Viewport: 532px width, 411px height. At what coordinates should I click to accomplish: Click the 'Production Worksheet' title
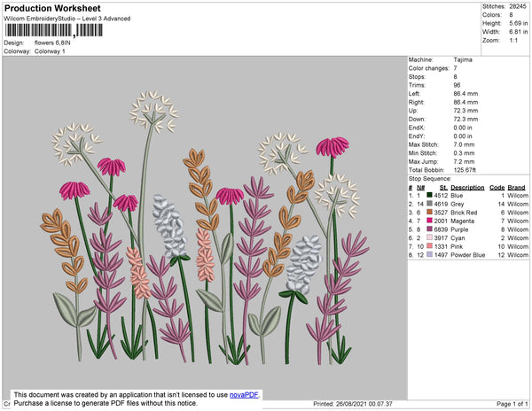52,9
